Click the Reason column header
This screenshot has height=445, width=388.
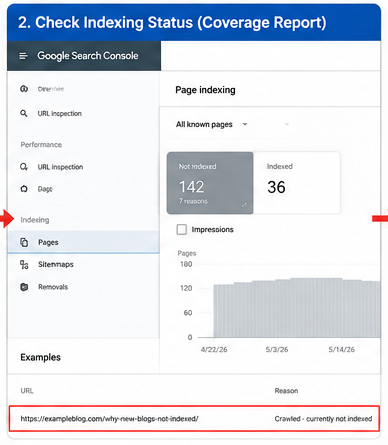[x=286, y=391]
